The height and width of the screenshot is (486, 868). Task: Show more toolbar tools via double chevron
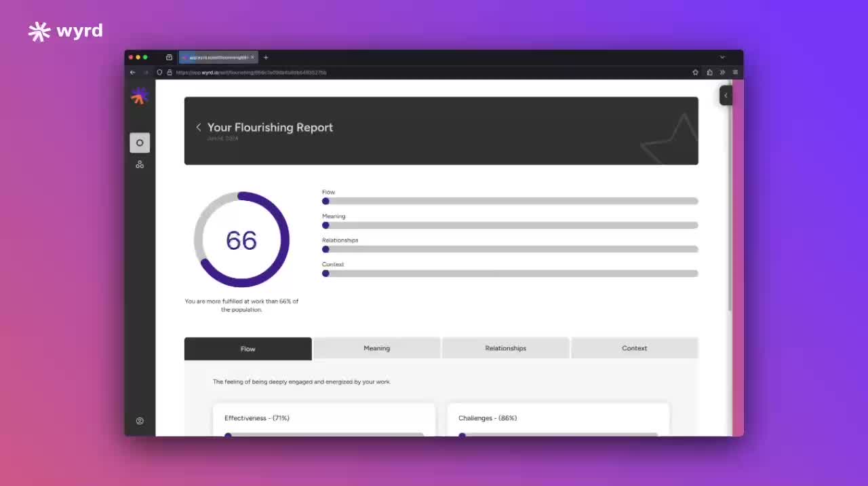(722, 72)
